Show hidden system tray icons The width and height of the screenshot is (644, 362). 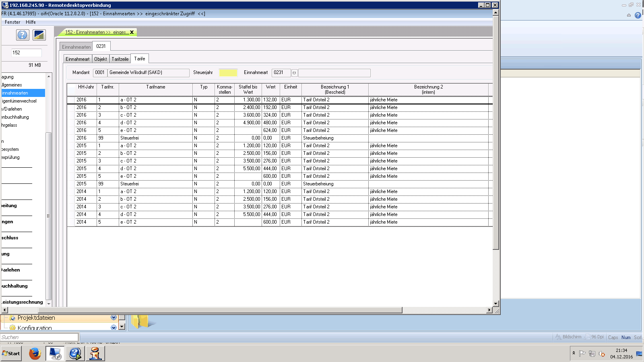pyautogui.click(x=574, y=353)
